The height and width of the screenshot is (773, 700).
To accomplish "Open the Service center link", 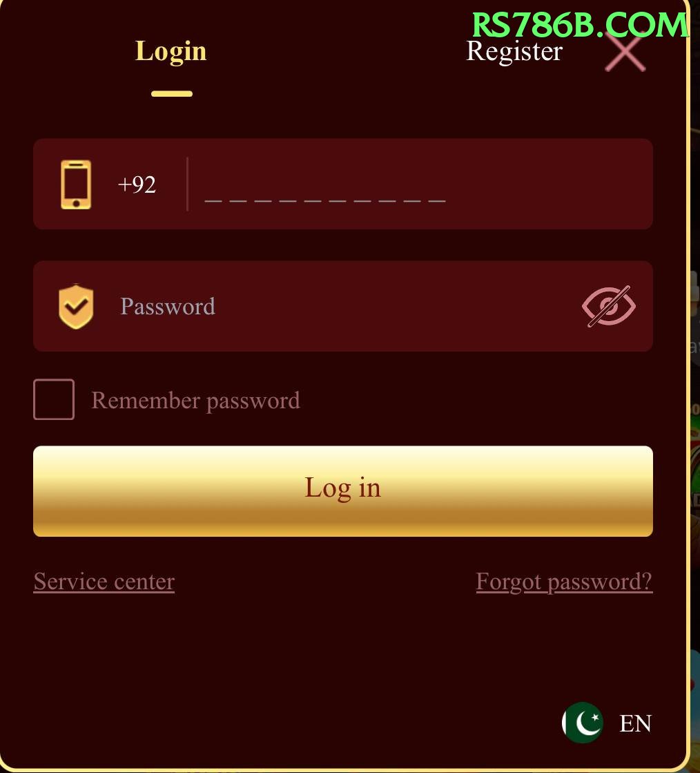I will pos(104,582).
